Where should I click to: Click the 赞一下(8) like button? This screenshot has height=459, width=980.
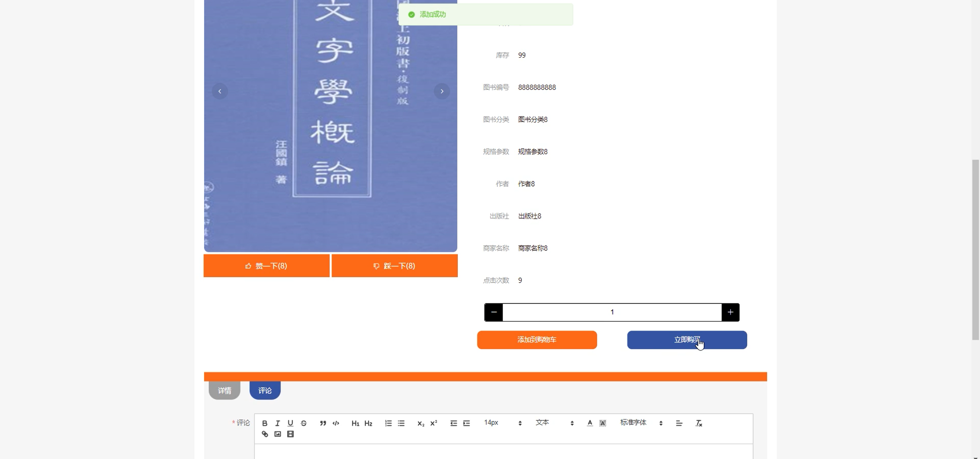click(266, 266)
